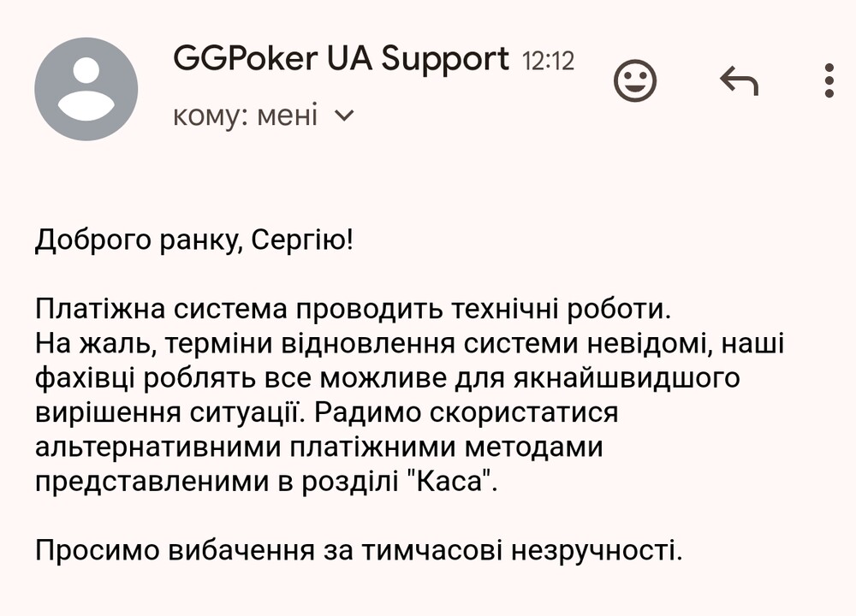Tap the line starting На жаль, терміни
This screenshot has width=856, height=616.
[409, 344]
